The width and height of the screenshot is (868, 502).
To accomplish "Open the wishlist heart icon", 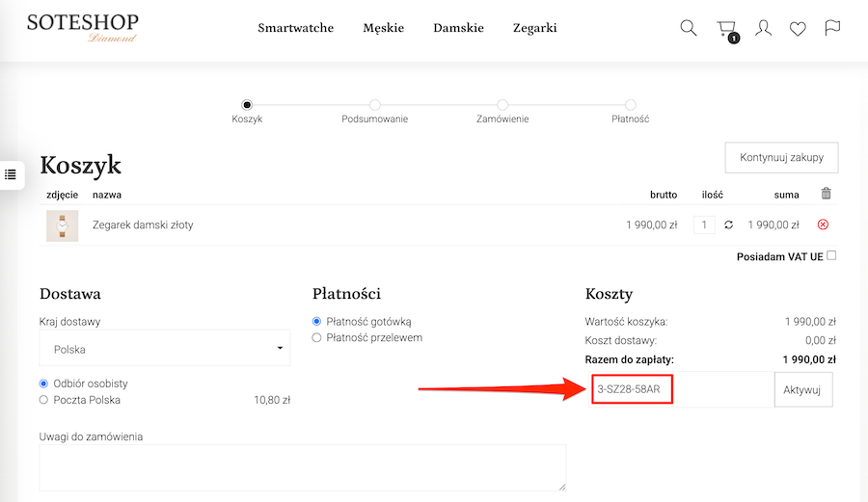I will point(798,28).
